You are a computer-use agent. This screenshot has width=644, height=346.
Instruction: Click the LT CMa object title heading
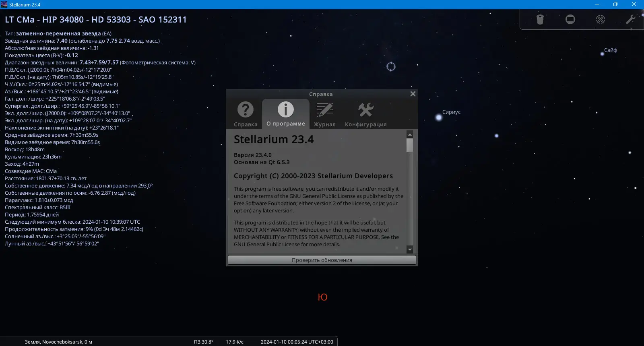pos(96,20)
